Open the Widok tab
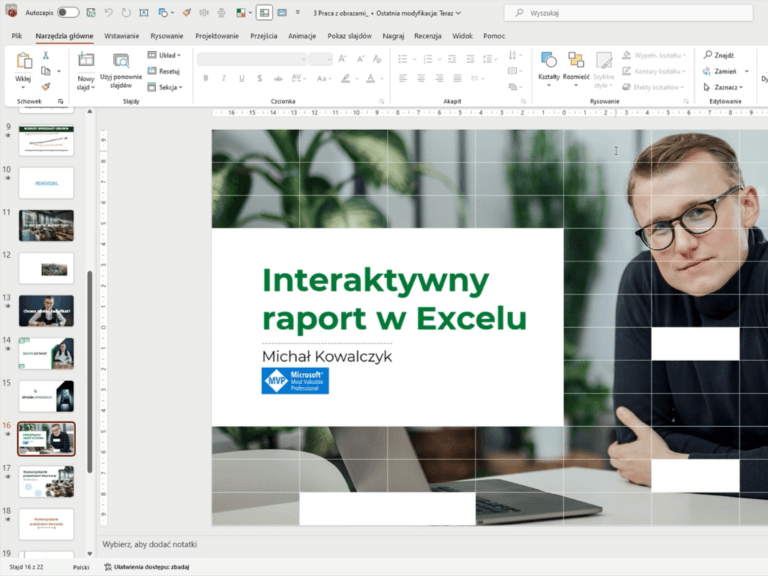This screenshot has width=768, height=576. pyautogui.click(x=462, y=36)
